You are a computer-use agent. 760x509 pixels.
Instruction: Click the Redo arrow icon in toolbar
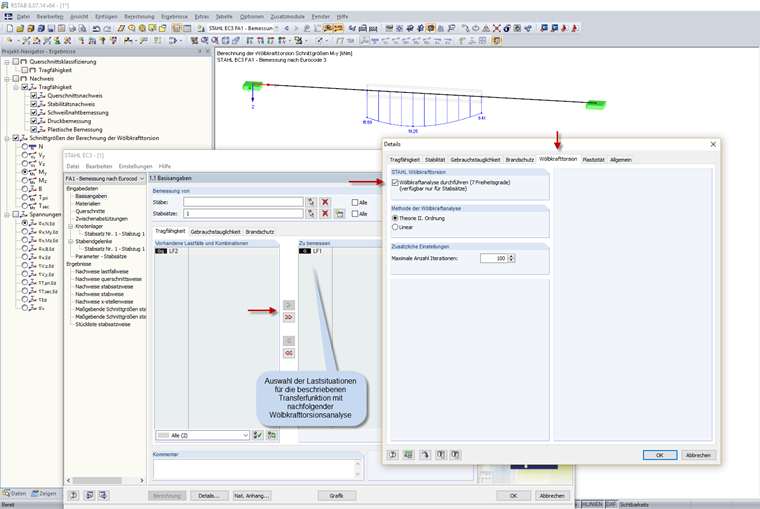pyautogui.click(x=107, y=29)
